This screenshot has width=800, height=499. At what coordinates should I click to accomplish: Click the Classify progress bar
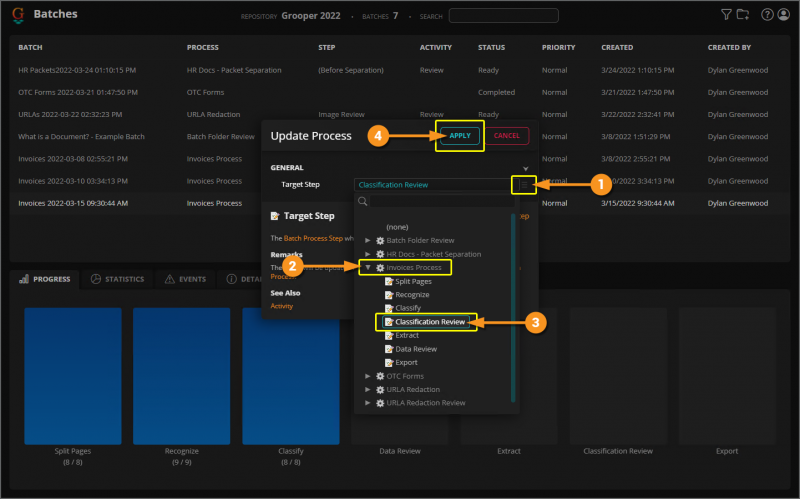pos(291,376)
